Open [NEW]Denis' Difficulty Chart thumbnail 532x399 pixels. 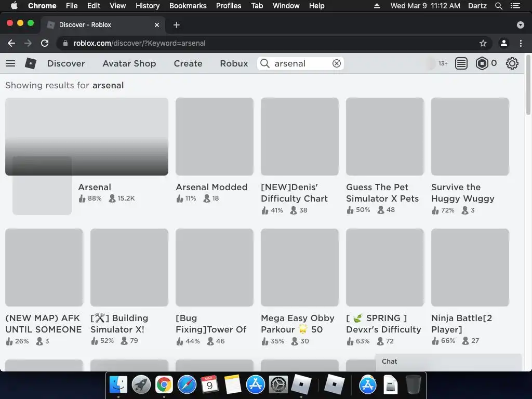point(300,137)
